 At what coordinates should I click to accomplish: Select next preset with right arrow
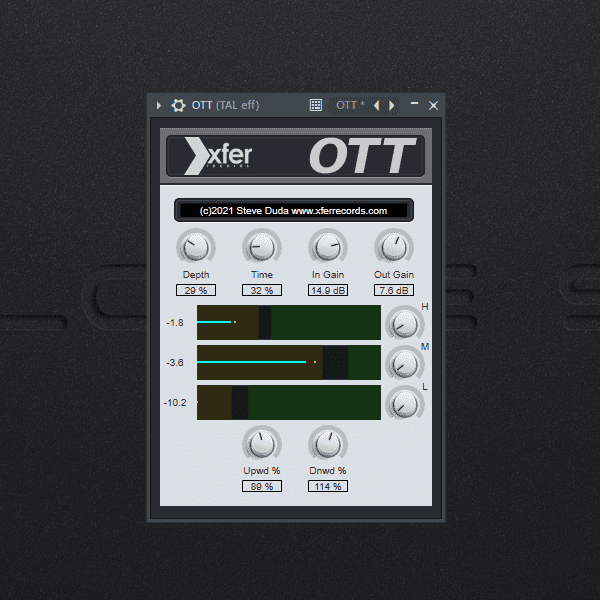391,105
